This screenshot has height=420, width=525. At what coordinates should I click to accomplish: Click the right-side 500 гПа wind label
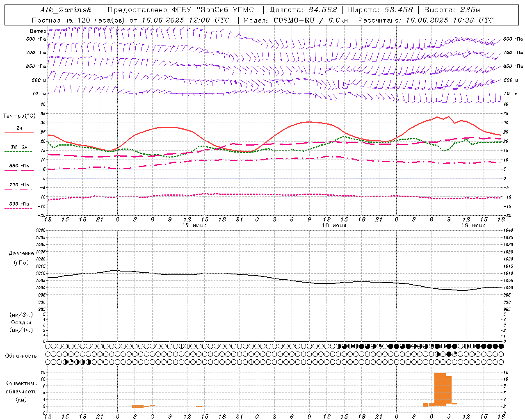coord(513,39)
